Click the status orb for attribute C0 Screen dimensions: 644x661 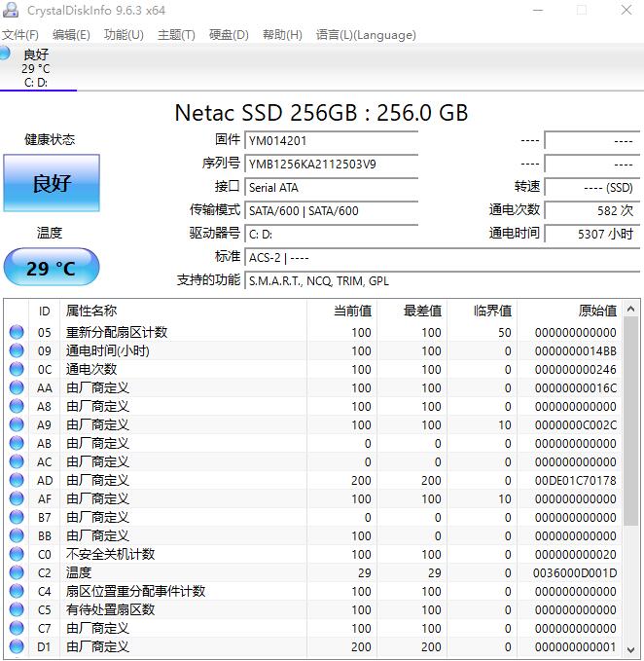pyautogui.click(x=17, y=554)
